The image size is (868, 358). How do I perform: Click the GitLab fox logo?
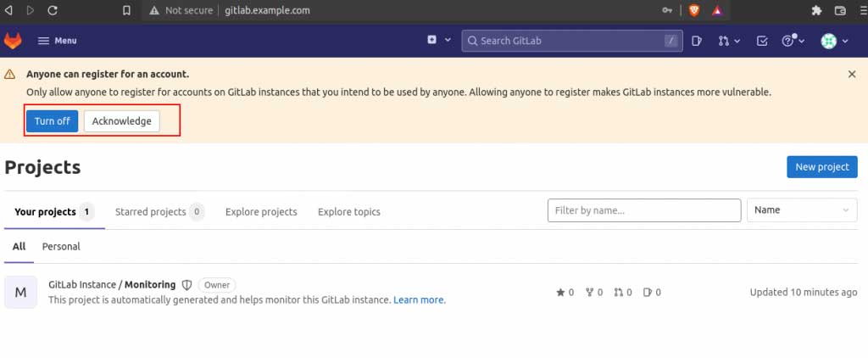coord(14,41)
